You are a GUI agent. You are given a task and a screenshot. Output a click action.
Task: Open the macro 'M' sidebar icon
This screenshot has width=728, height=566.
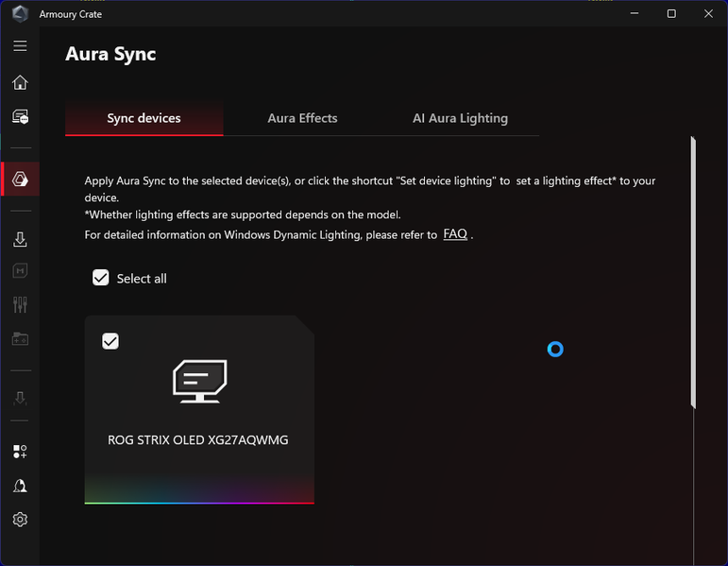[20, 270]
